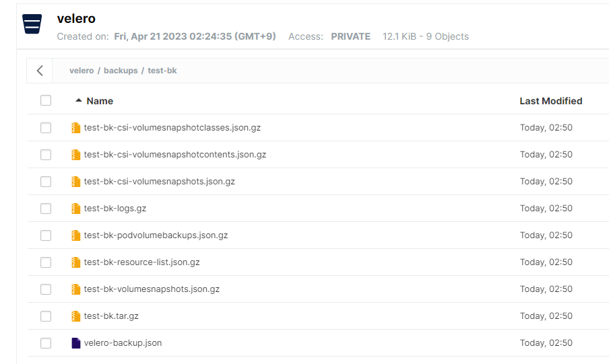Viewport: 609px width, 364px height.
Task: Open the test-bk breadcrumb link
Action: click(162, 71)
